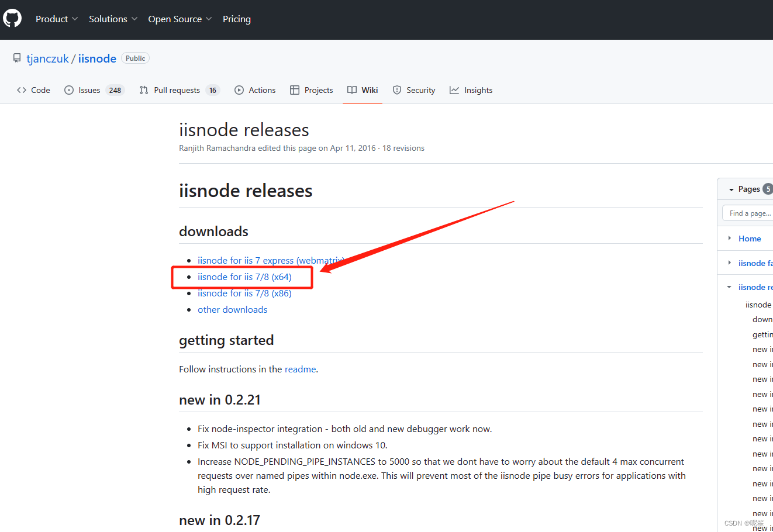Open the Security tab
This screenshot has width=773, height=532.
pyautogui.click(x=414, y=90)
